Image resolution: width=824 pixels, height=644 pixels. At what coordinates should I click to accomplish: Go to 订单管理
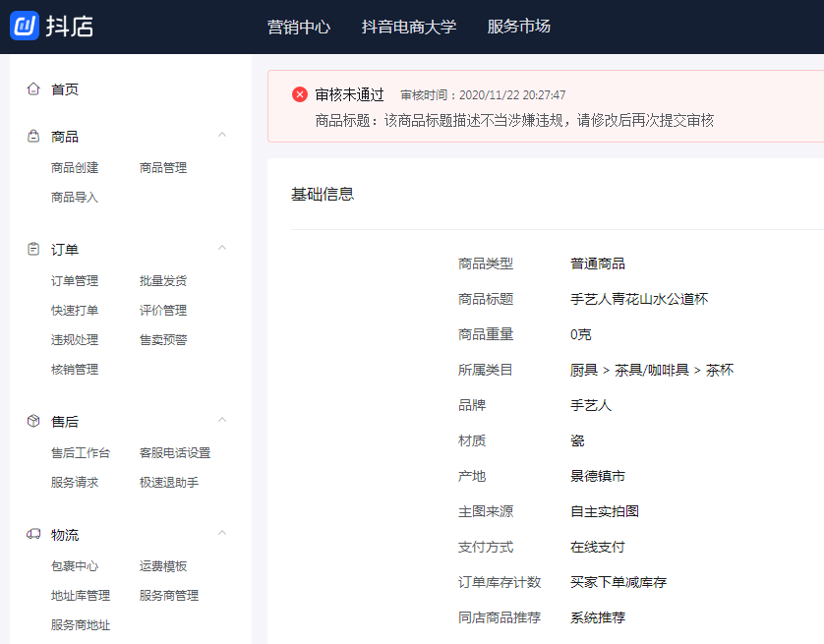point(75,281)
